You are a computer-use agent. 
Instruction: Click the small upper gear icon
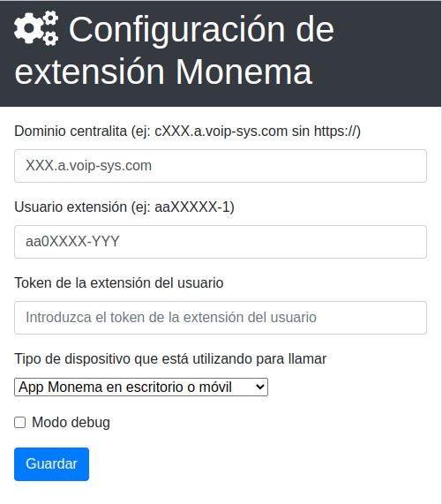point(50,19)
